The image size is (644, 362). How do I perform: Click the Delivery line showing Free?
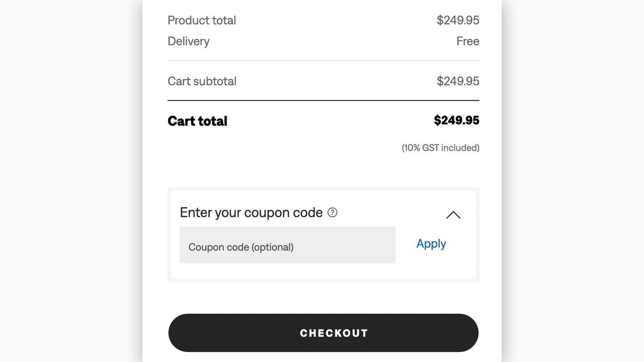click(188, 41)
